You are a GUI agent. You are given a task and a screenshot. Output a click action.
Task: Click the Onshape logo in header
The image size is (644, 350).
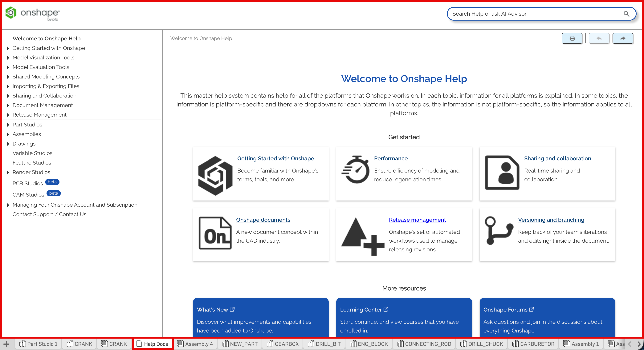tap(32, 14)
